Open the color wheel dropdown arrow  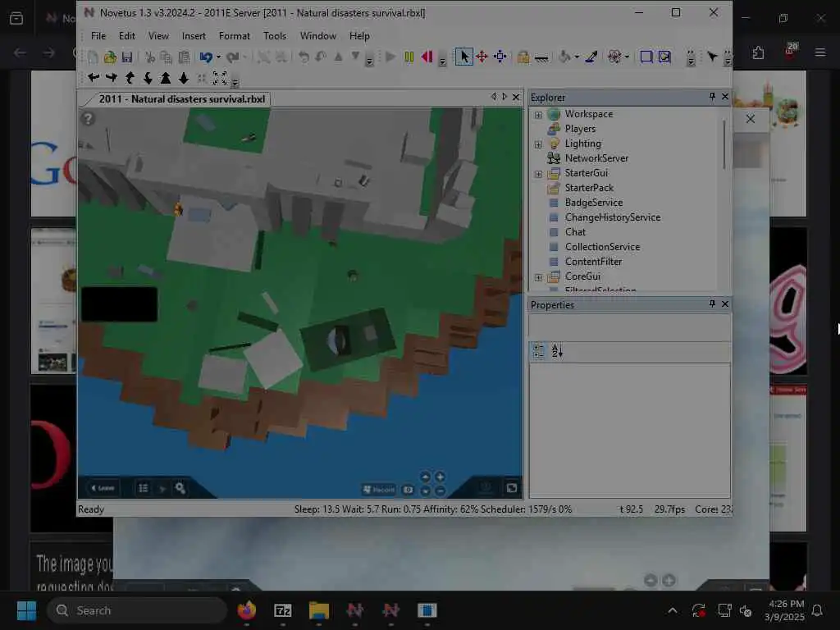click(x=627, y=57)
